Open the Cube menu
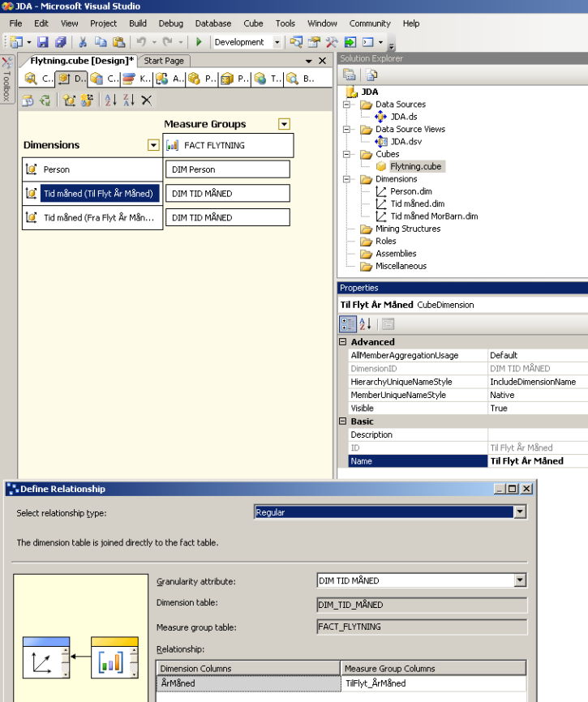588x702 pixels. 253,24
